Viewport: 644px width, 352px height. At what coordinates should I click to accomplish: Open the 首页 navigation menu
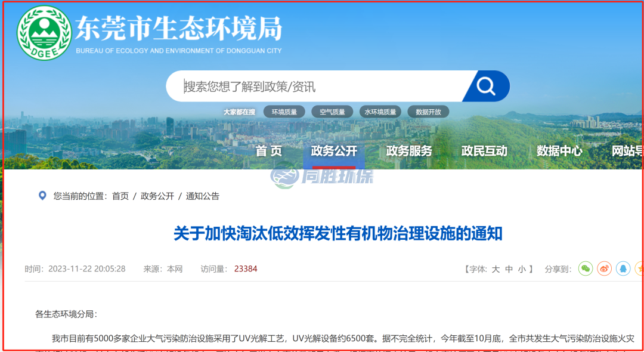click(x=270, y=151)
